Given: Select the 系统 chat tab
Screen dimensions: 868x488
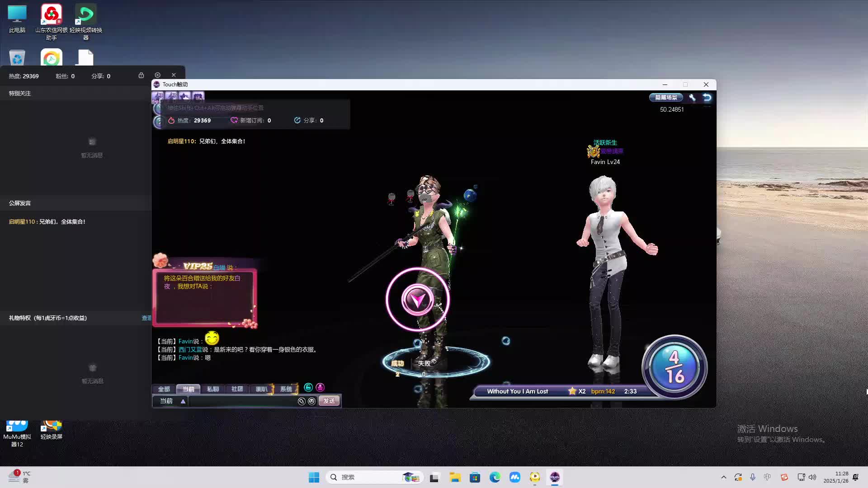Looking at the screenshot, I should pos(286,389).
